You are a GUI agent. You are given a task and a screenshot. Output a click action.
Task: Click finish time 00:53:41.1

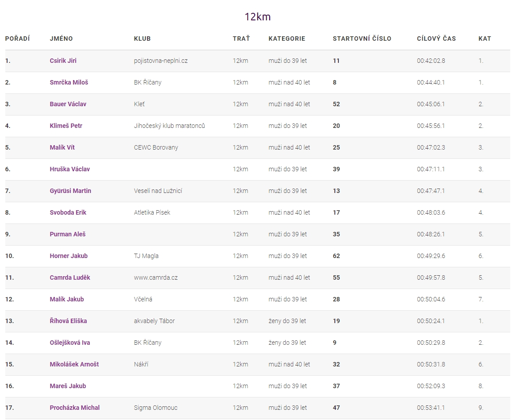tap(431, 408)
